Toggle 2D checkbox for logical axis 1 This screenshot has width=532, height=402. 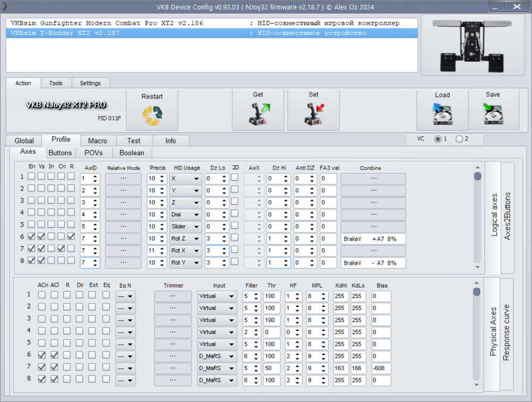pos(235,178)
